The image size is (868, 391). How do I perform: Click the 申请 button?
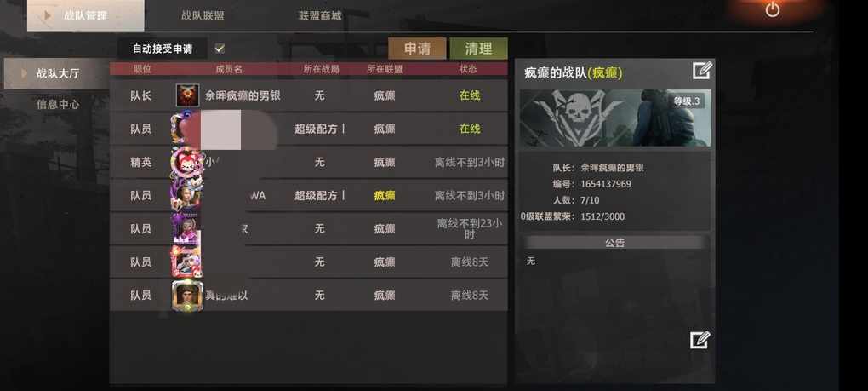(417, 49)
